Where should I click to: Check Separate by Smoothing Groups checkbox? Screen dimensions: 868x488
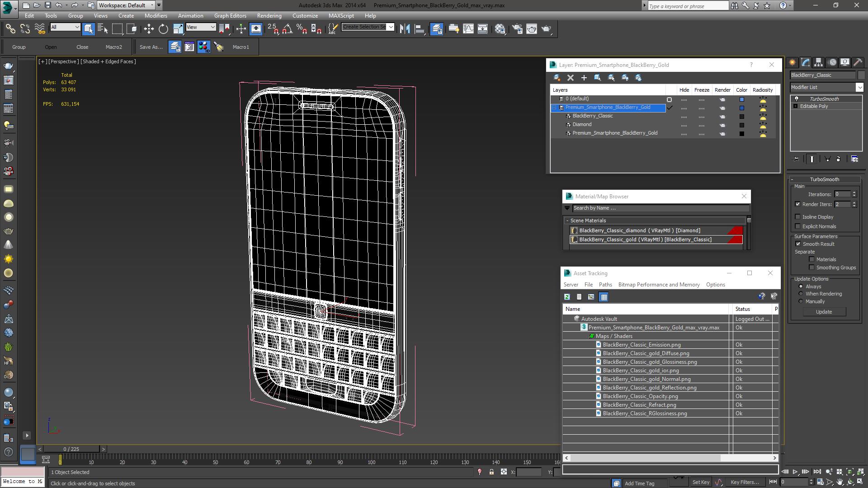pyautogui.click(x=811, y=267)
